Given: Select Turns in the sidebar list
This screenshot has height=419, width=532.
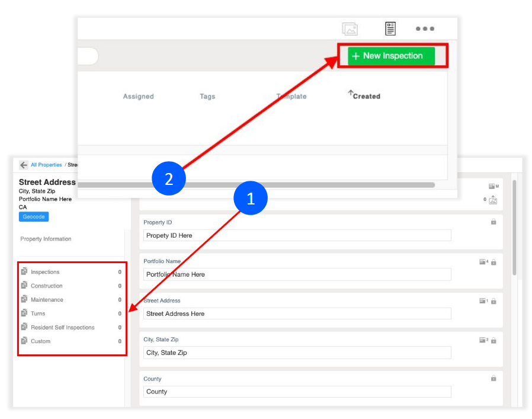Looking at the screenshot, I should click(38, 314).
